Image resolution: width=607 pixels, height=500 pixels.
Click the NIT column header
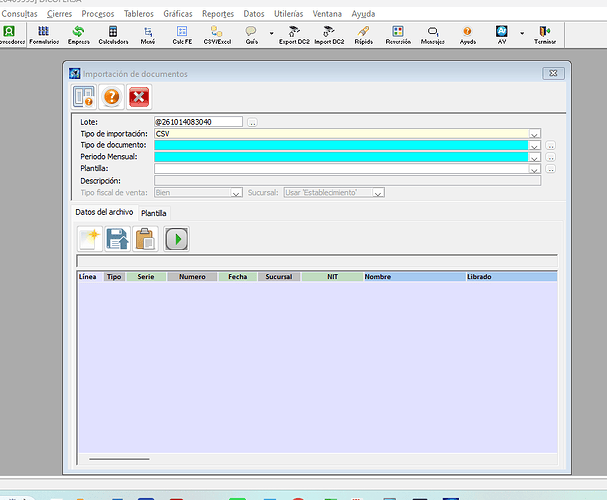click(x=333, y=277)
